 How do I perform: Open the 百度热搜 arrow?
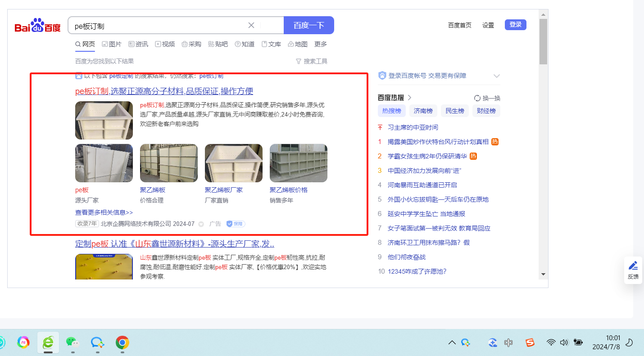[409, 98]
